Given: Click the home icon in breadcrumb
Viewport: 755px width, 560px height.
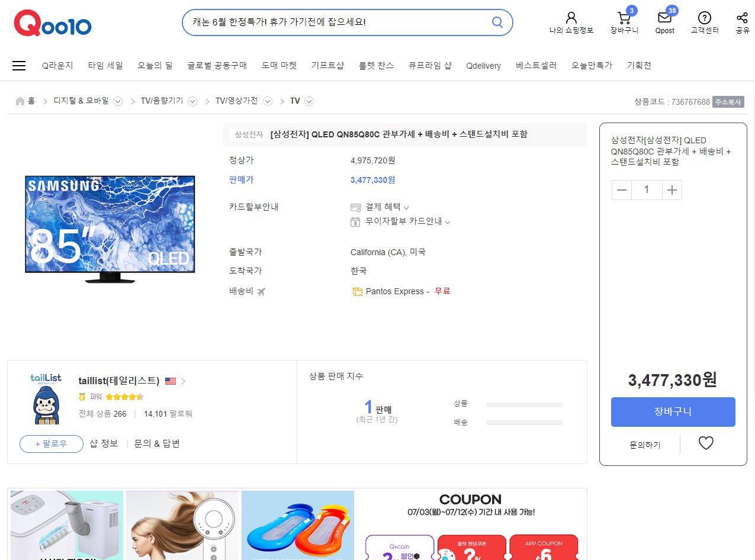Looking at the screenshot, I should (20, 101).
